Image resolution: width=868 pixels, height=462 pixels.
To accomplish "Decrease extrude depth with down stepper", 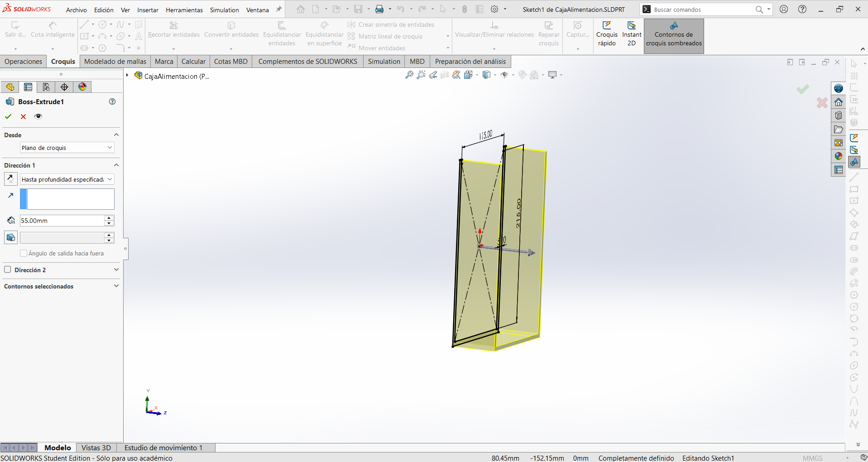I will [109, 223].
